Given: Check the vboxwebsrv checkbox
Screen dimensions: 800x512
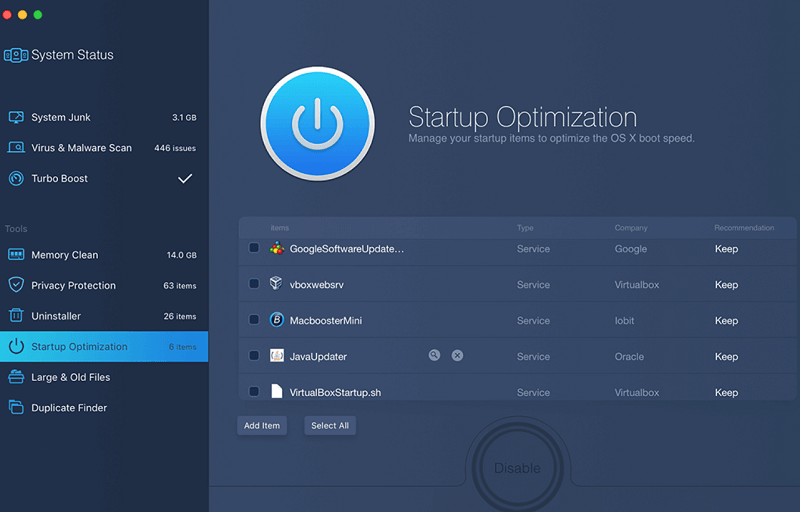Looking at the screenshot, I should click(254, 284).
